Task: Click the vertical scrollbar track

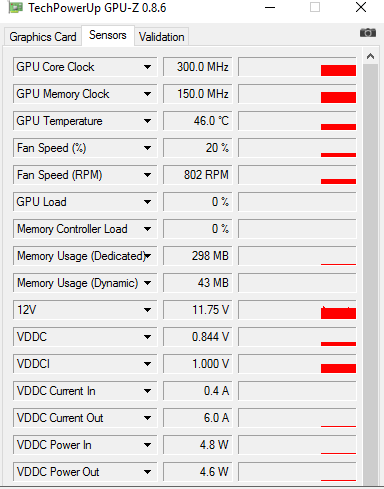Action: 370,273
